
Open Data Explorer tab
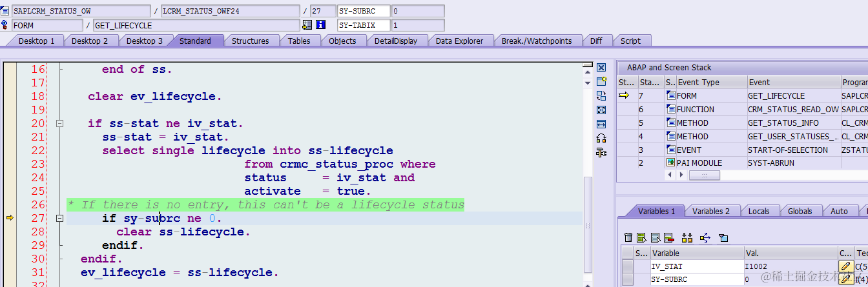click(x=459, y=41)
